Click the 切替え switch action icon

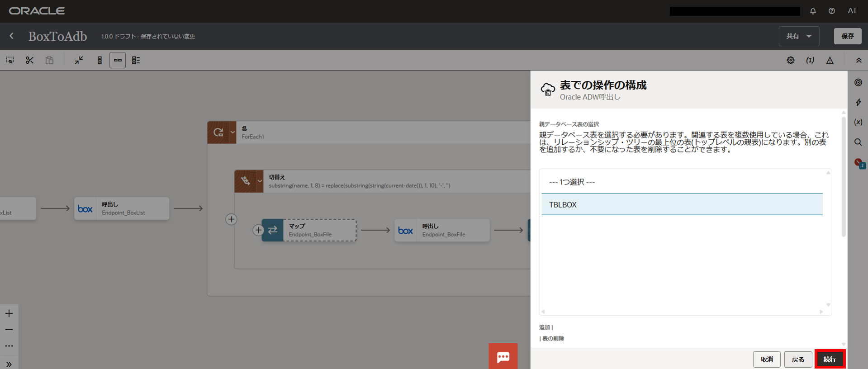pyautogui.click(x=245, y=181)
